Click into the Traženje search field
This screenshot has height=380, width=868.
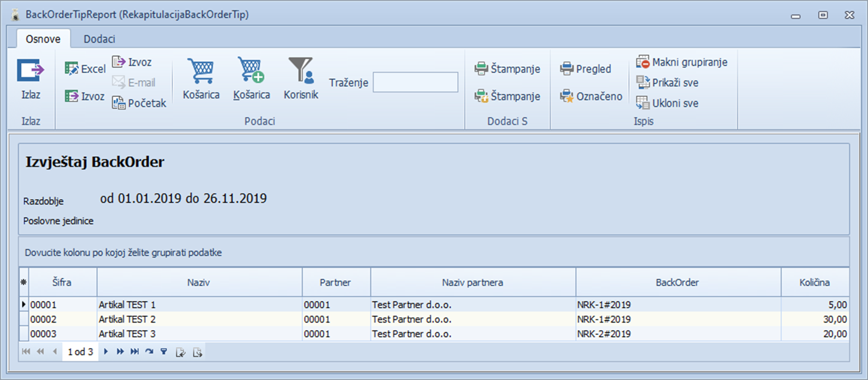pyautogui.click(x=415, y=83)
